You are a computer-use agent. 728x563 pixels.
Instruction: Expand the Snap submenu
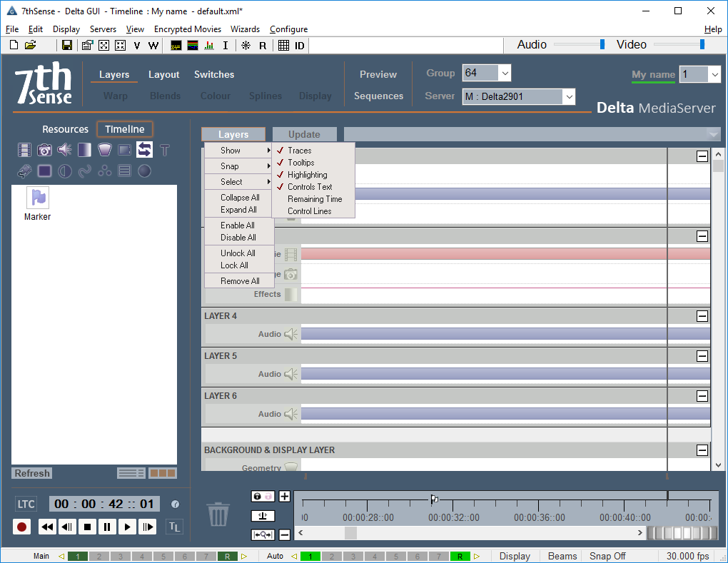pos(239,166)
